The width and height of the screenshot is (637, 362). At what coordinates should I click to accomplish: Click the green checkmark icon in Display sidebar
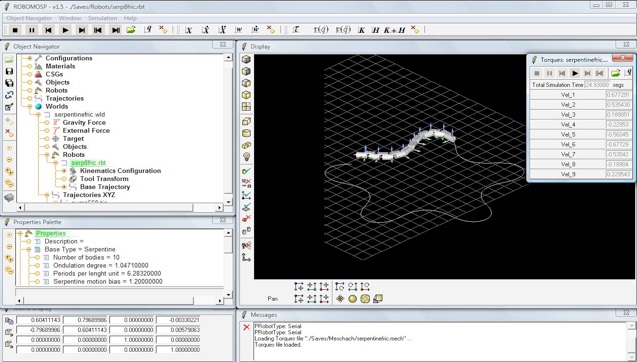246,171
